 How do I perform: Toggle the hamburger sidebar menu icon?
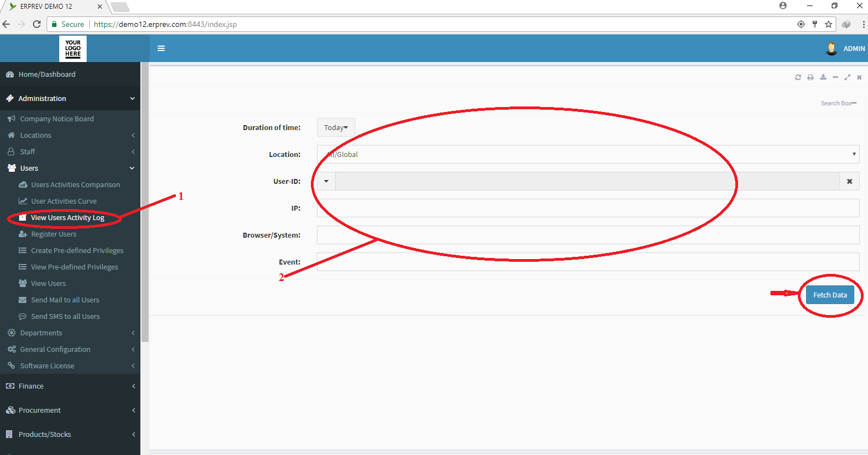tap(161, 48)
